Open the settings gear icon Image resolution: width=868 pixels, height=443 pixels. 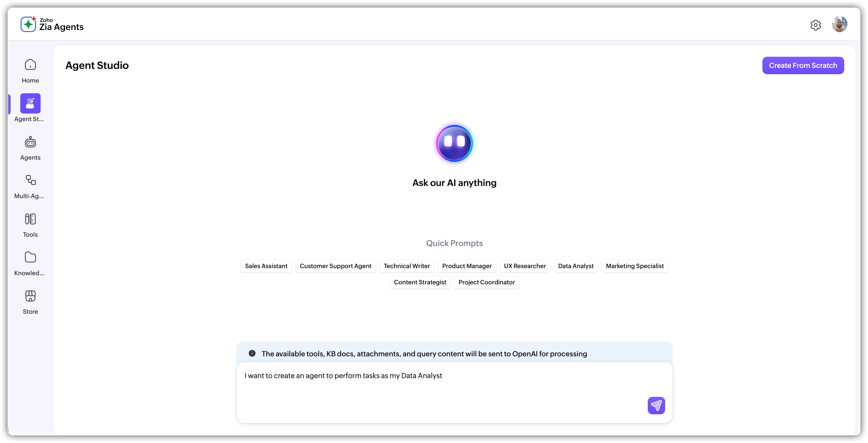pos(815,25)
